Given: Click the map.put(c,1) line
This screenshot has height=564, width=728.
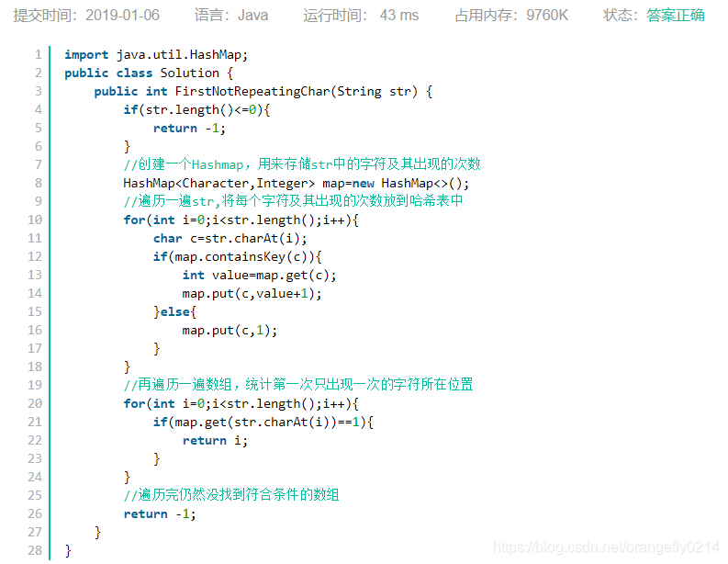Looking at the screenshot, I should pyautogui.click(x=230, y=331).
